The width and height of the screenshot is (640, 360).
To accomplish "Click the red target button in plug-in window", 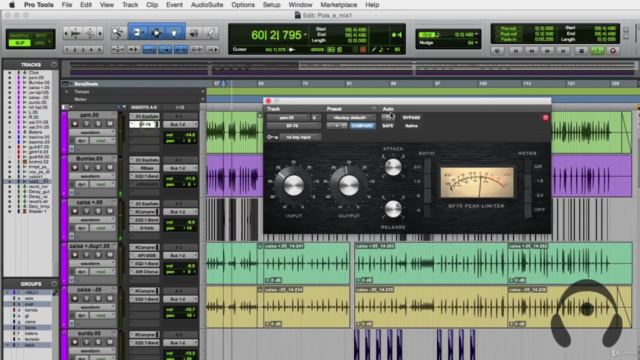I will tap(545, 118).
